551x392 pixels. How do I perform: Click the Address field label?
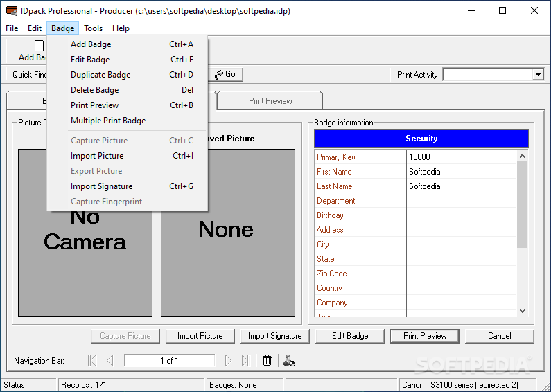(330, 230)
